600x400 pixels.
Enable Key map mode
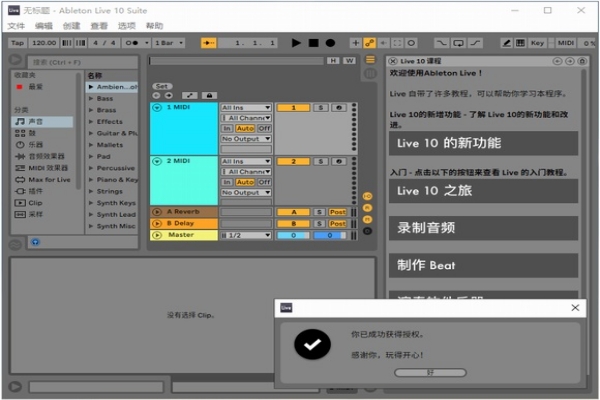[x=537, y=43]
